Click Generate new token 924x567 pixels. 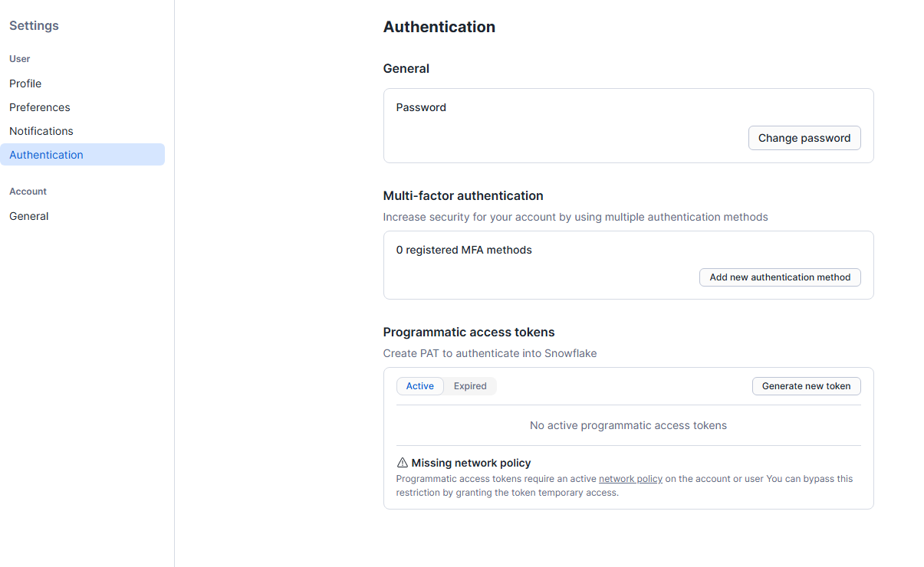806,385
